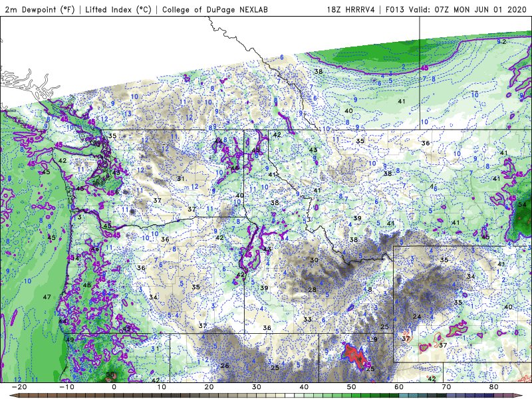Image resolution: width=532 pixels, height=399 pixels.
Task: Click the dewpoint value 33 on the map
Action: 307,319
